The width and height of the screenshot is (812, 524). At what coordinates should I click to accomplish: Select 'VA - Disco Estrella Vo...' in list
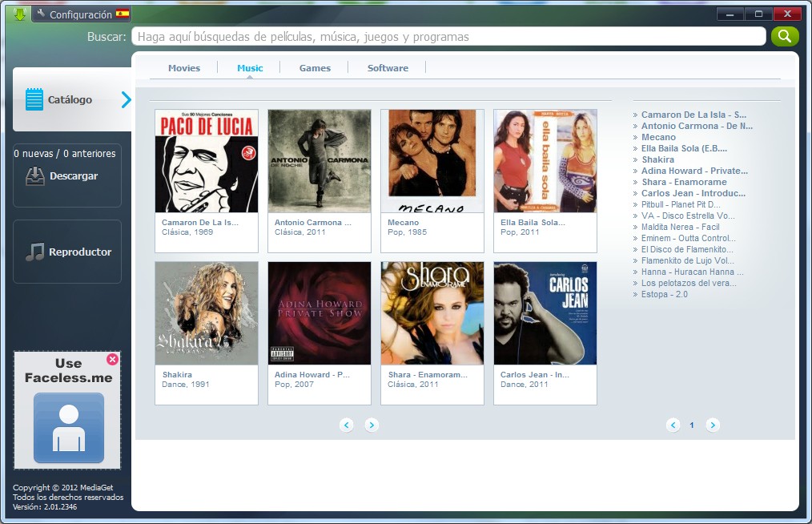(688, 216)
